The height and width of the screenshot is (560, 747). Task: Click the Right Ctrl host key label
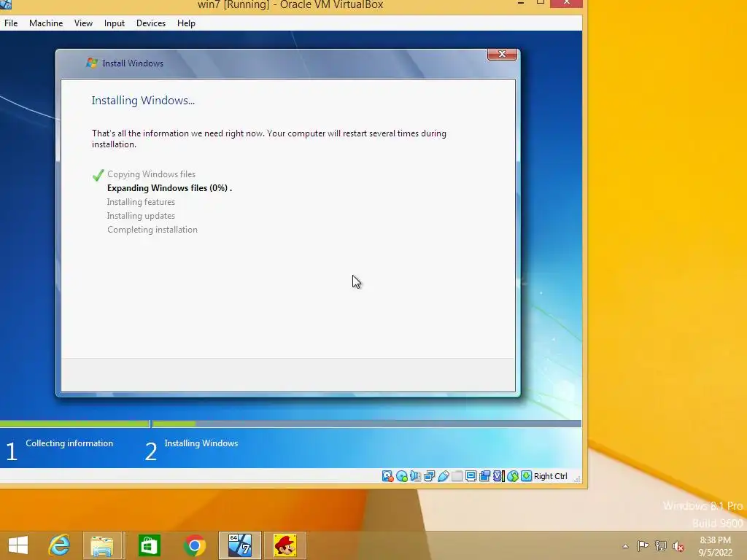click(x=550, y=476)
